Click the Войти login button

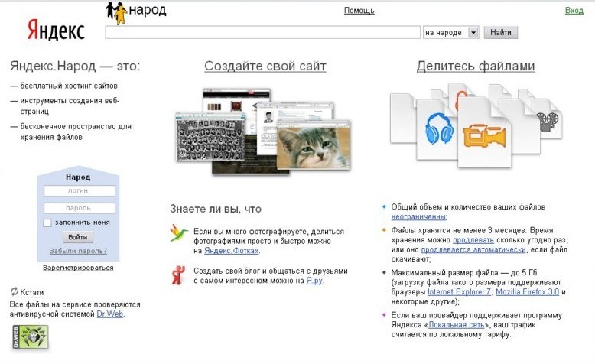click(78, 237)
